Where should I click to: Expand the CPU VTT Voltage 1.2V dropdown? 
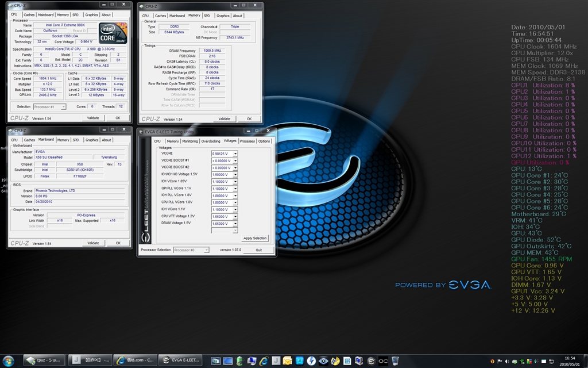(x=235, y=217)
